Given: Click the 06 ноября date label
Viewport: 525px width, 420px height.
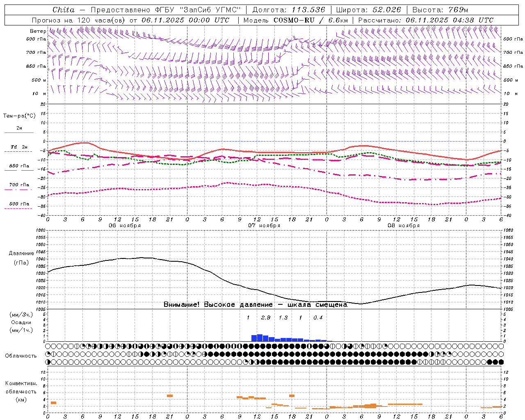Looking at the screenshot, I should tap(125, 226).
